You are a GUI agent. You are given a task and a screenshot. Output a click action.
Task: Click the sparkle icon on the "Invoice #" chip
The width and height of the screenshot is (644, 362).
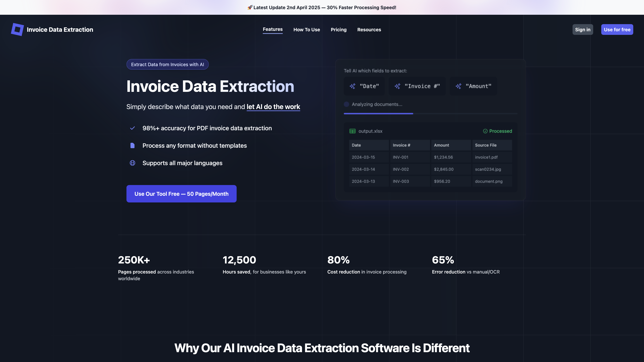point(398,86)
